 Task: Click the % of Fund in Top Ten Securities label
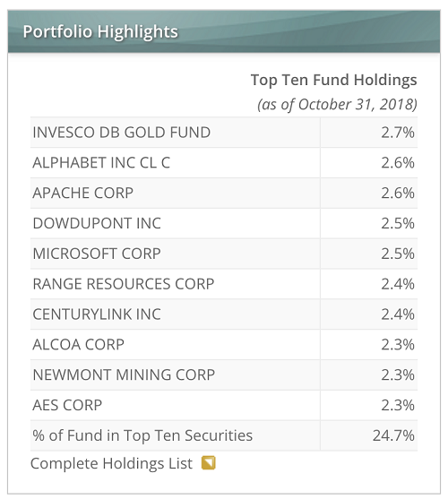pos(142,435)
